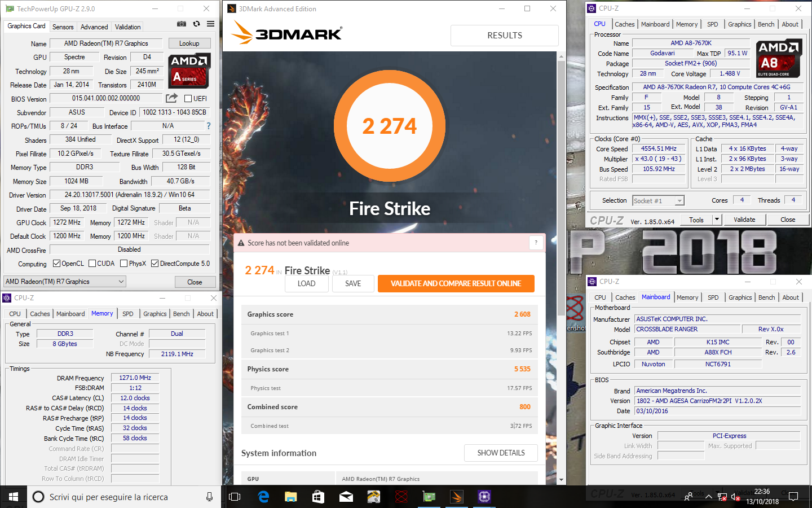Viewport: 812px width, 508px height.
Task: Click the title bar icon of the CPU-Z Memory window
Action: pyautogui.click(x=7, y=297)
